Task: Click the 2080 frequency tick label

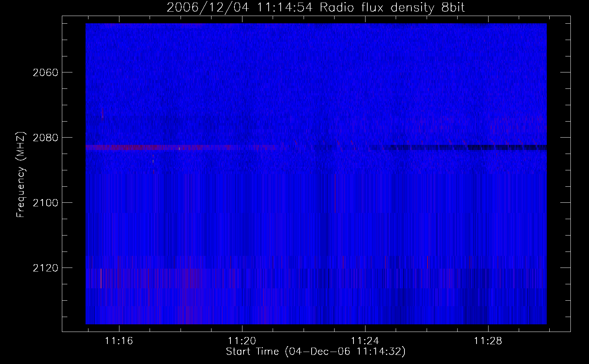Action: [46, 138]
